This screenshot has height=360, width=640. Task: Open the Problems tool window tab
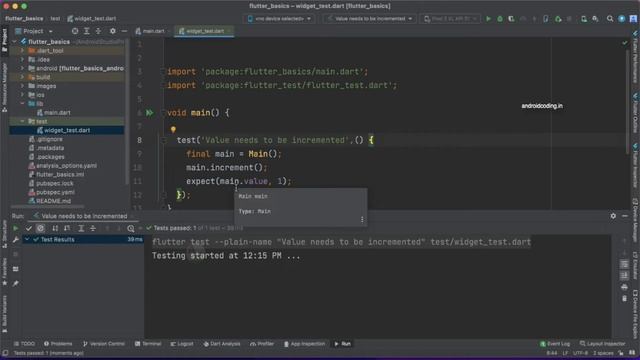pos(58,344)
